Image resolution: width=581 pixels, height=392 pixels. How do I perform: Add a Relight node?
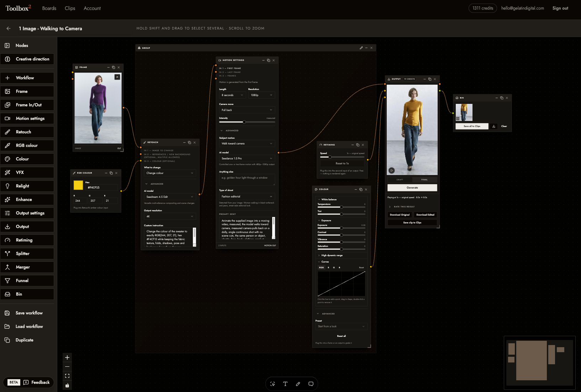pyautogui.click(x=27, y=186)
